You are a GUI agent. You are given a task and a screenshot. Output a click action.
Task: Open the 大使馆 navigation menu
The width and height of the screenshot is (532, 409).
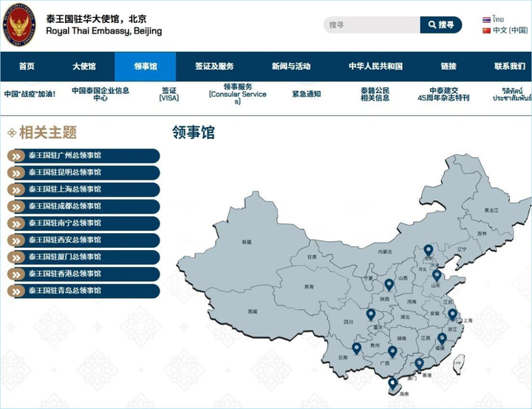(x=83, y=67)
